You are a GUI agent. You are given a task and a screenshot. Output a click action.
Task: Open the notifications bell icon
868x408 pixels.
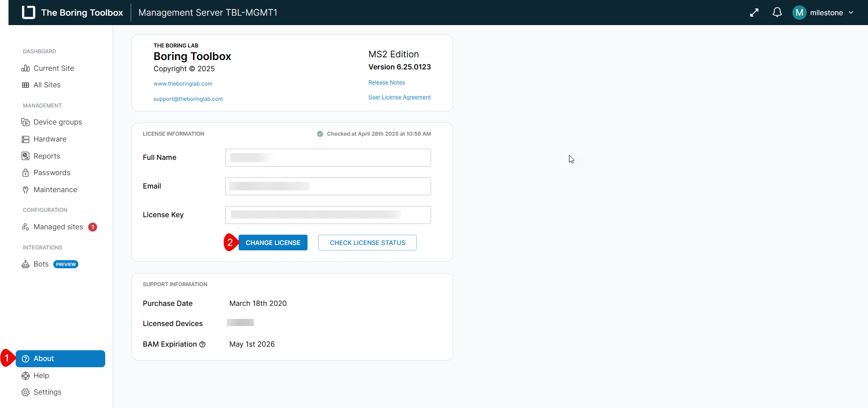click(777, 13)
